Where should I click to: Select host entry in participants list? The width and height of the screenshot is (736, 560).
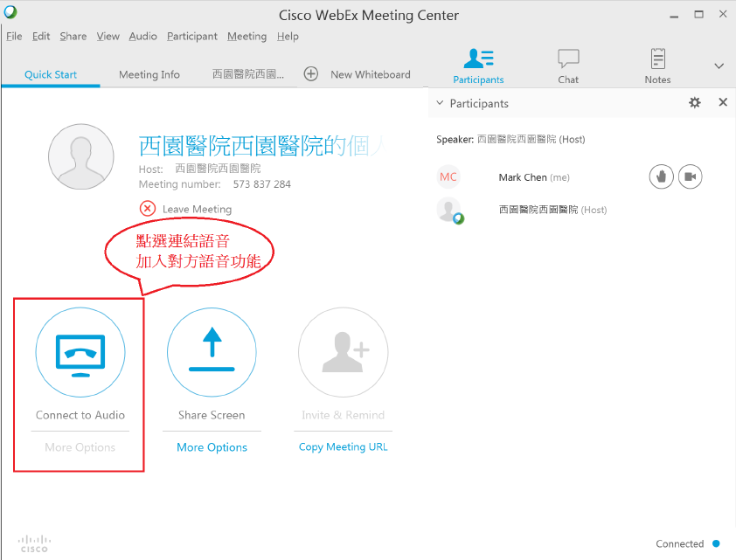pyautogui.click(x=552, y=210)
